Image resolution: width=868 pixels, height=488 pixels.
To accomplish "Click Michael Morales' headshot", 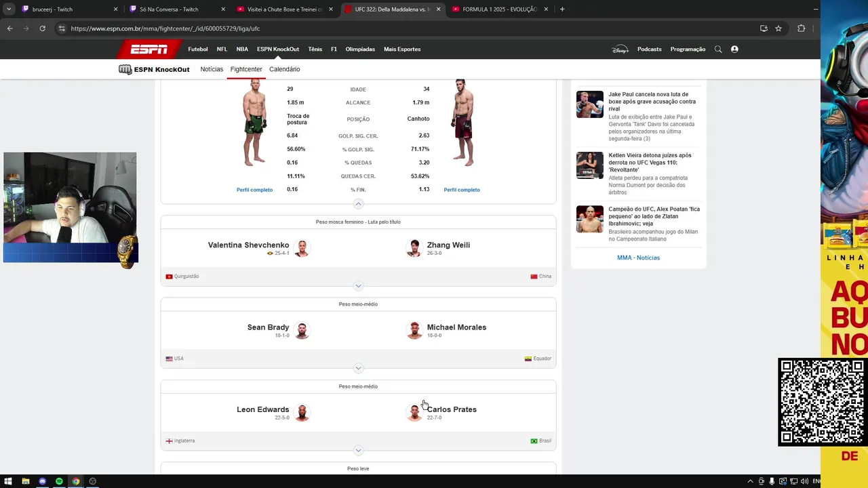I will click(x=414, y=330).
